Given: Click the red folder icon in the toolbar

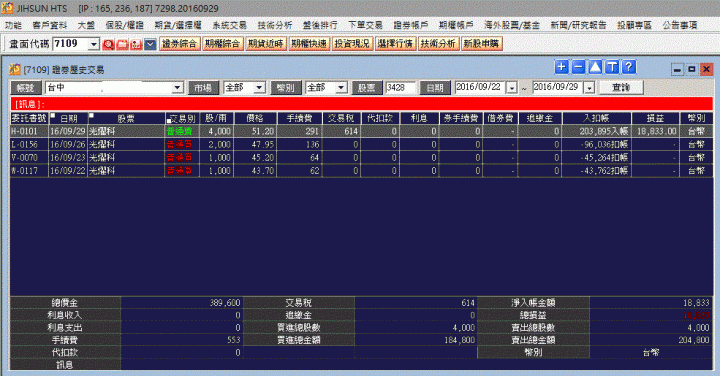Looking at the screenshot, I should [x=122, y=44].
